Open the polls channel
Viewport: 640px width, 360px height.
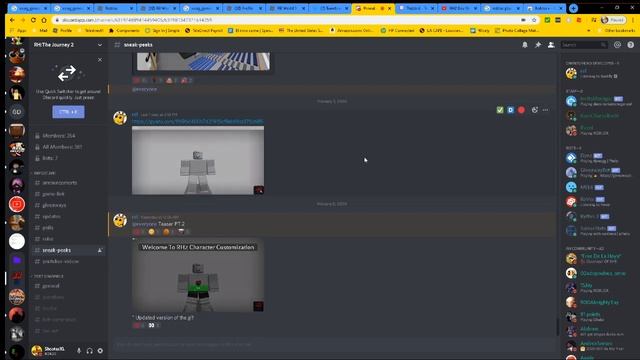coord(48,228)
